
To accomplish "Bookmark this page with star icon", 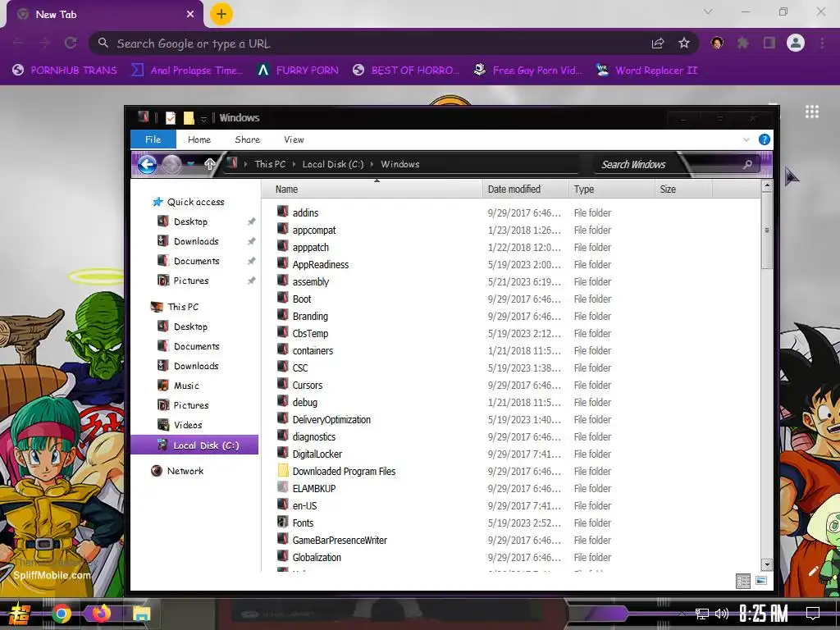I will tap(684, 43).
